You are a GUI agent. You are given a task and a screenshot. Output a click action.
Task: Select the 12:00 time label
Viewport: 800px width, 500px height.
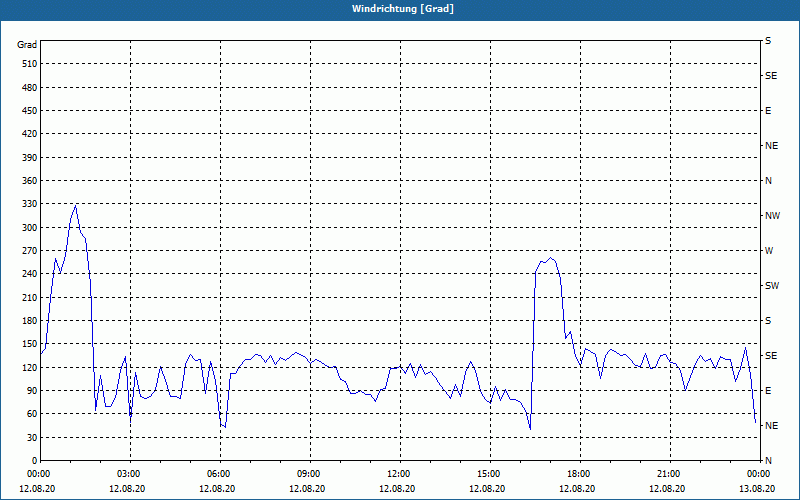(399, 474)
